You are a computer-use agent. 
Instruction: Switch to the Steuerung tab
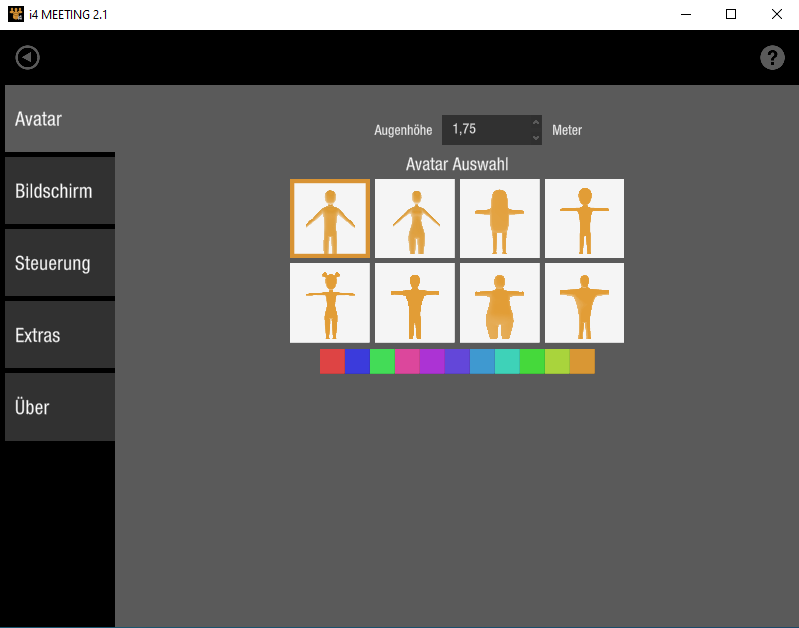pos(60,264)
